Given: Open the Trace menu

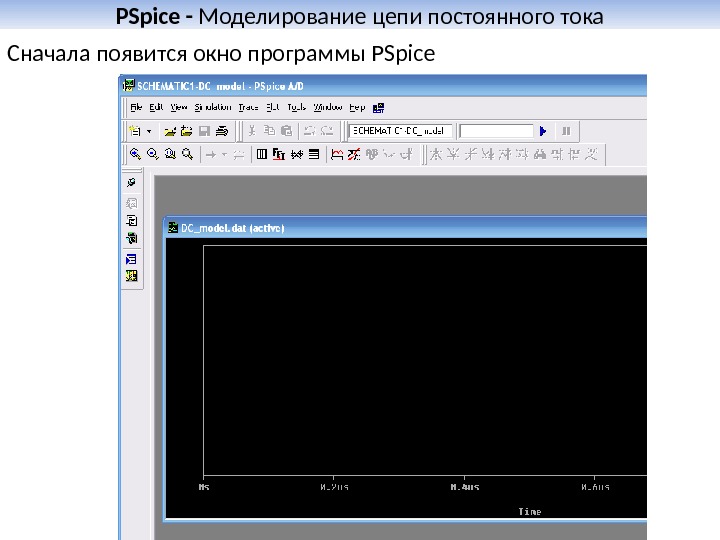Looking at the screenshot, I should tap(248, 107).
